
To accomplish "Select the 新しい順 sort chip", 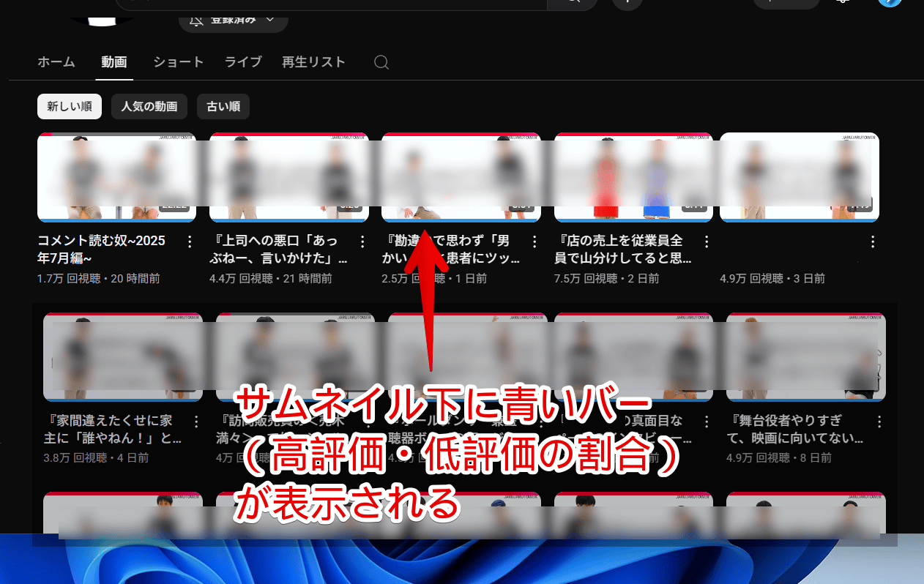I will click(x=70, y=107).
